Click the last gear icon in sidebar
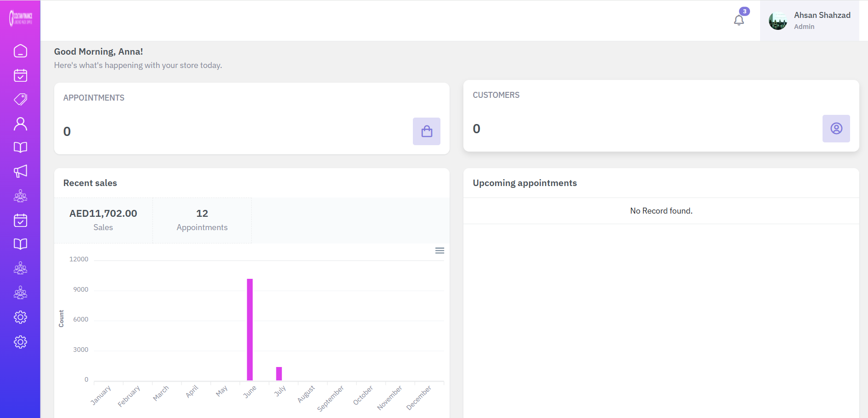 click(x=20, y=342)
